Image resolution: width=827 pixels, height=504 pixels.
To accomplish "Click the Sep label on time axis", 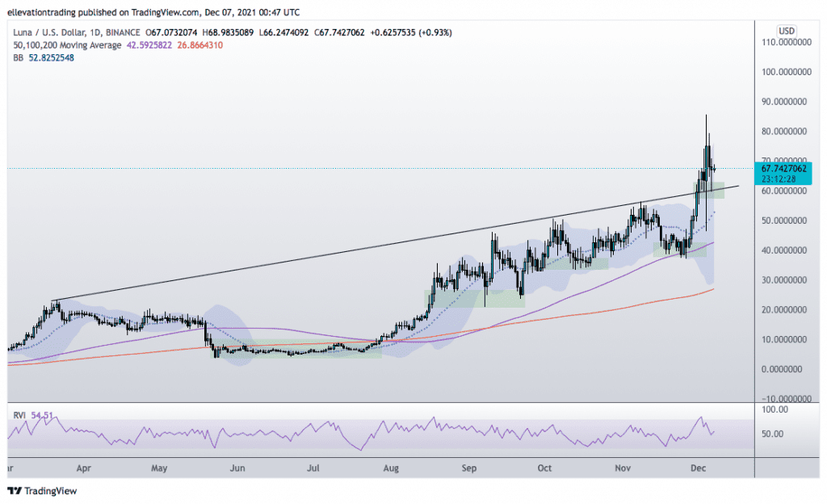I will pyautogui.click(x=469, y=468).
